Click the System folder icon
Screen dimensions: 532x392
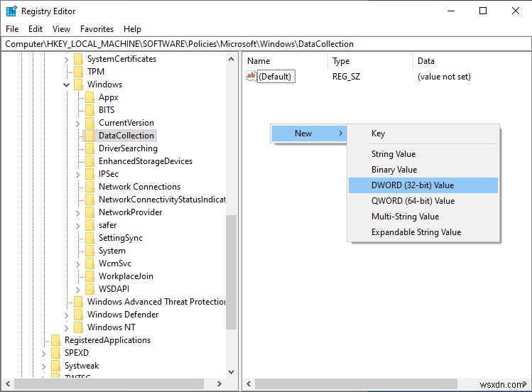90,251
